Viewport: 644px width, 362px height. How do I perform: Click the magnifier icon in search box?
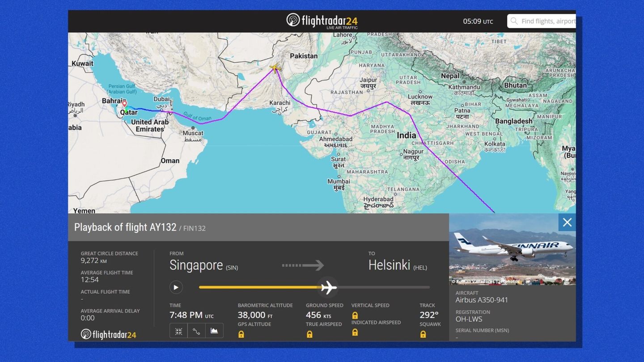coord(514,21)
